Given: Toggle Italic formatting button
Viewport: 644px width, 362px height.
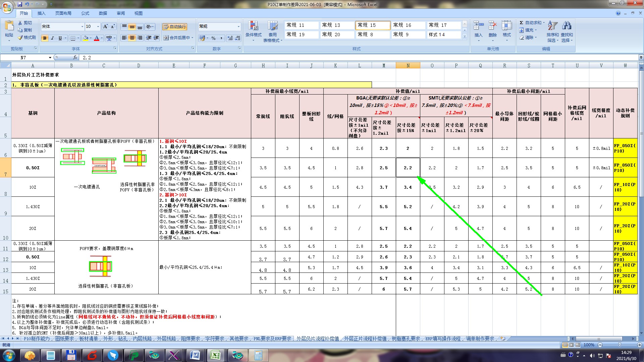Looking at the screenshot, I should (x=52, y=38).
